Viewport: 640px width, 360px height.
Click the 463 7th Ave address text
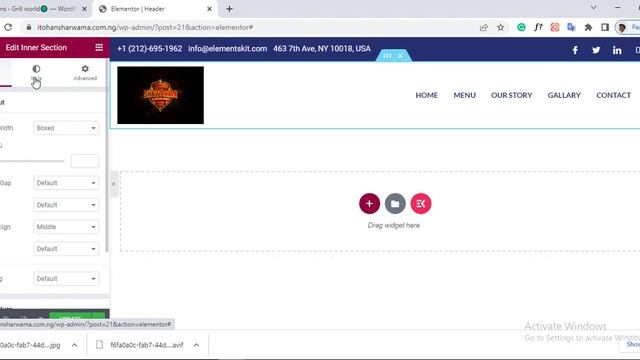(322, 49)
